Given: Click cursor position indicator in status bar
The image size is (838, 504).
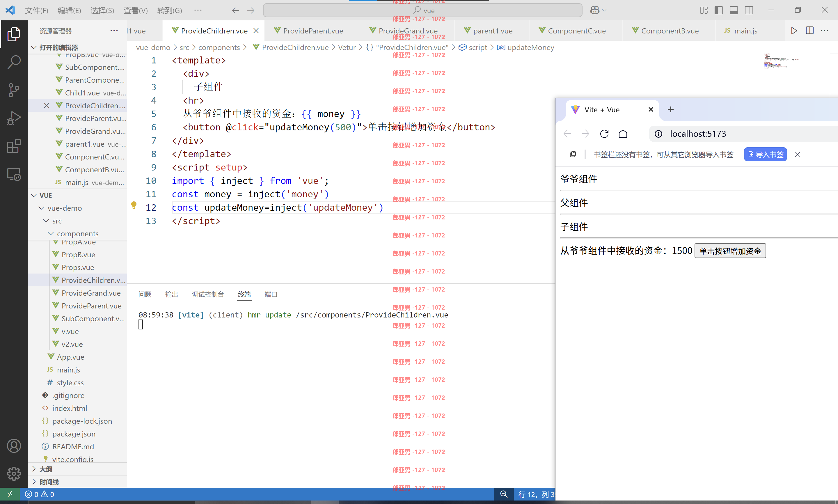Looking at the screenshot, I should pos(536,494).
